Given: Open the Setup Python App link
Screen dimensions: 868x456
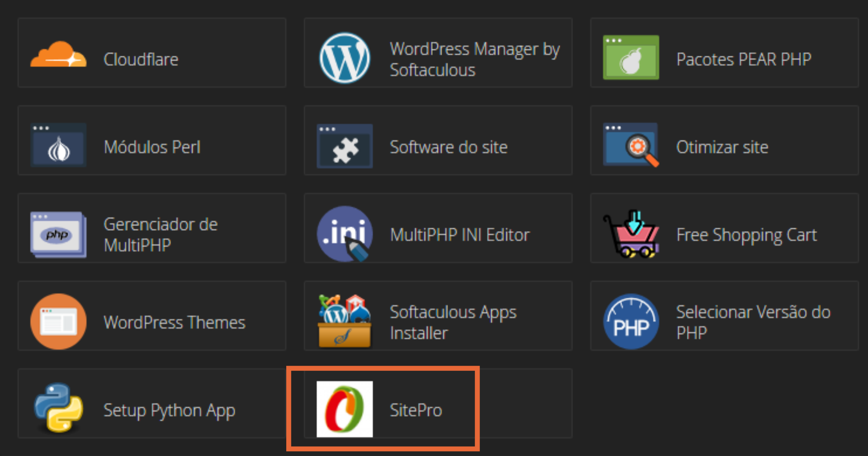Looking at the screenshot, I should coord(169,410).
